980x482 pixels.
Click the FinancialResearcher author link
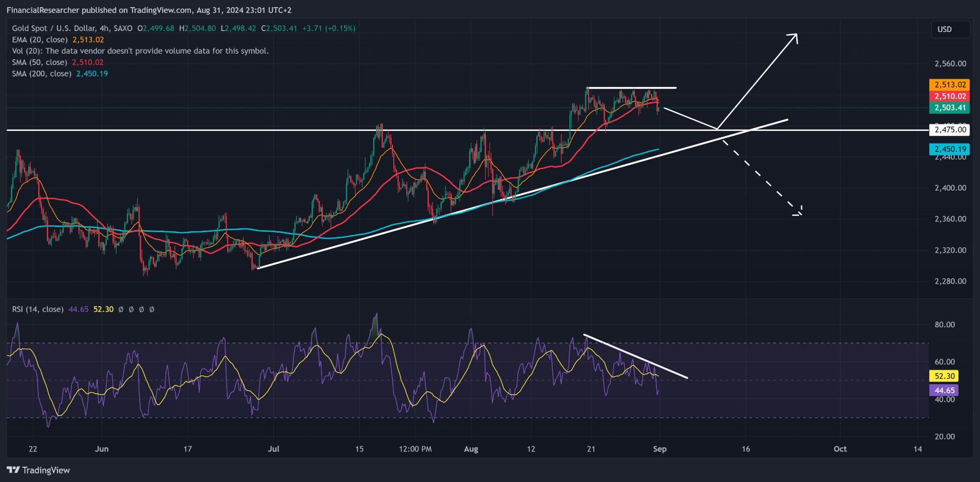[x=43, y=10]
